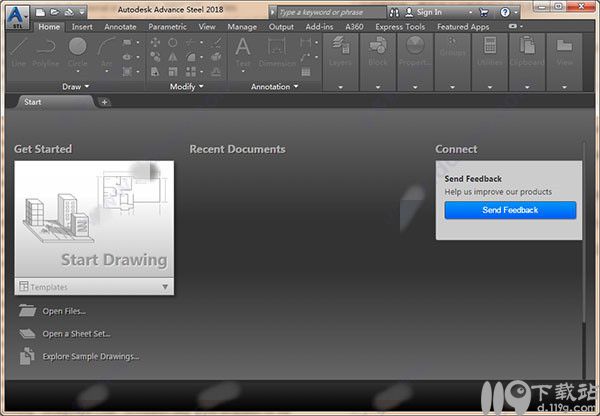Switch to the Insert ribbon tab
Screen dimensions: 600x416
[x=82, y=27]
